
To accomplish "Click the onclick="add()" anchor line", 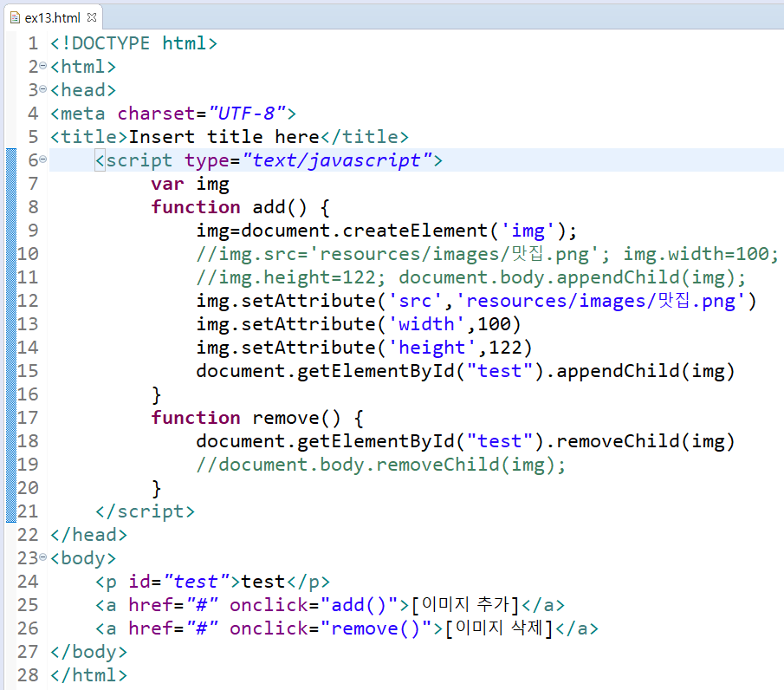I will pos(330,605).
